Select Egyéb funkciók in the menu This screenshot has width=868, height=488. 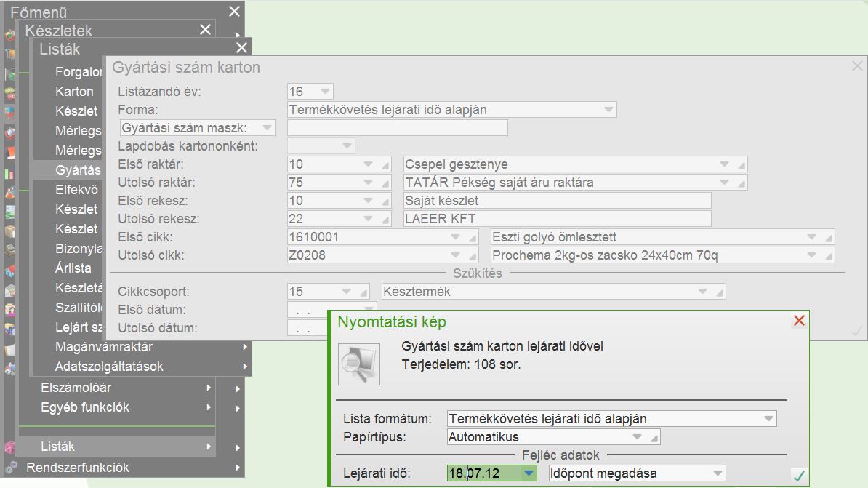point(84,407)
